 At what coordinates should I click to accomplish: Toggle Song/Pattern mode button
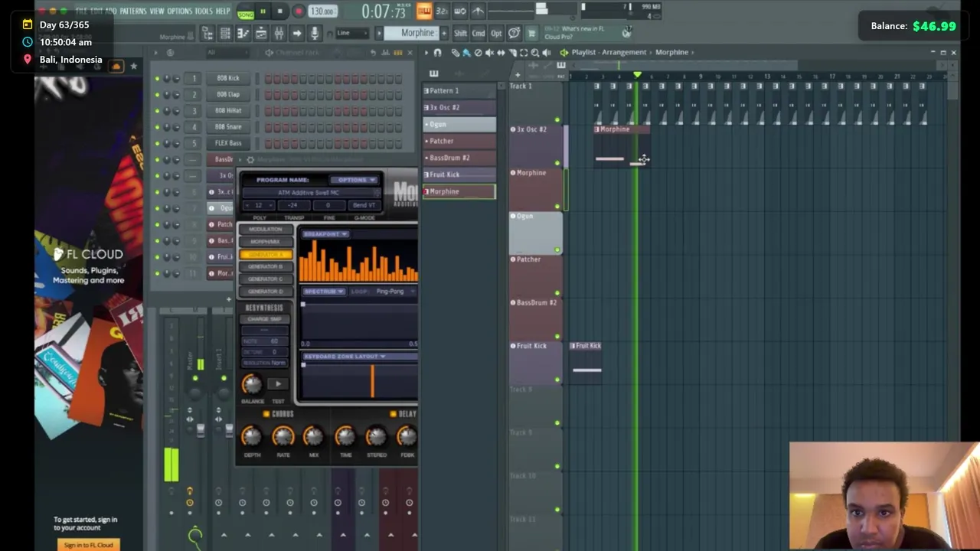[246, 13]
